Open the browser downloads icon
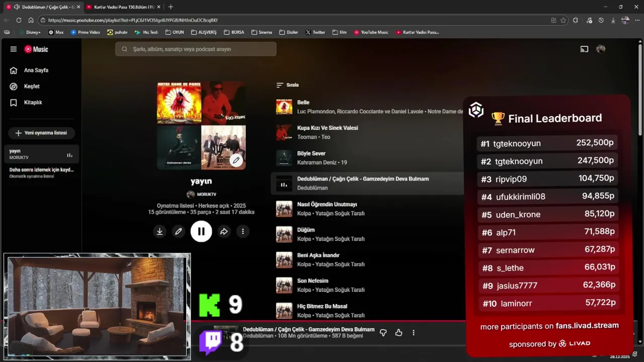This screenshot has height=362, width=644. coord(613,20)
